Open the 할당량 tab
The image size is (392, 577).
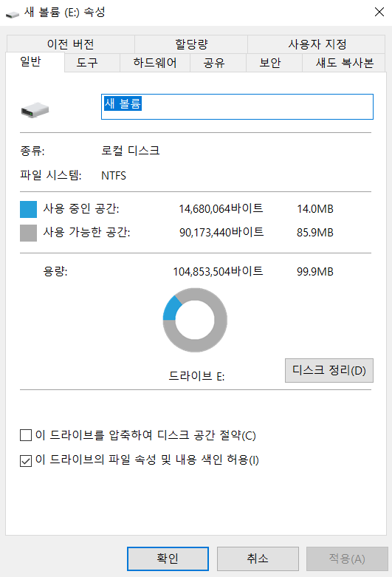pyautogui.click(x=191, y=44)
